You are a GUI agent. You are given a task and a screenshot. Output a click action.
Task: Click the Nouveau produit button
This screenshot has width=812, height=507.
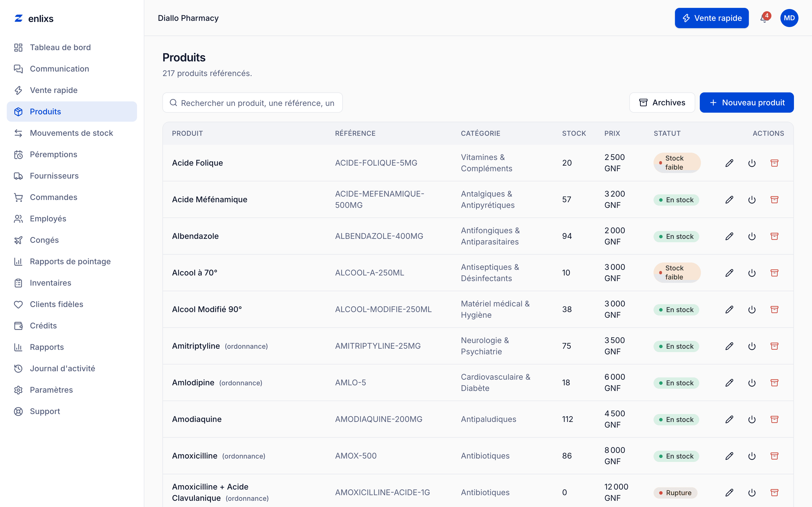click(747, 103)
